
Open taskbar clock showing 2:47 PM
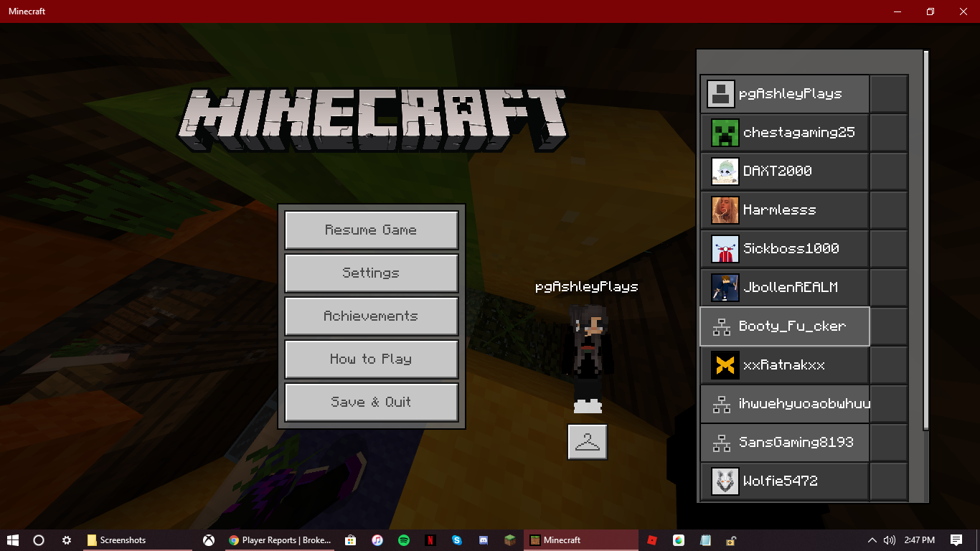920,540
